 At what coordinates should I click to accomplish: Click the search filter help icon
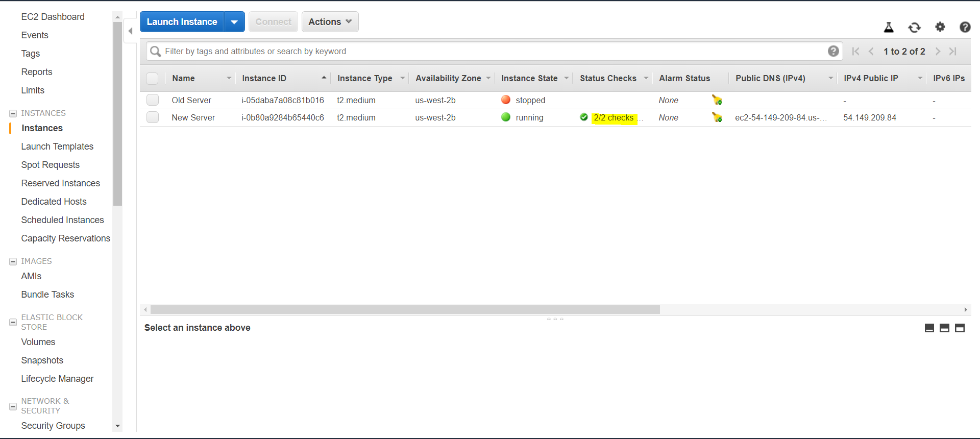pyautogui.click(x=833, y=51)
